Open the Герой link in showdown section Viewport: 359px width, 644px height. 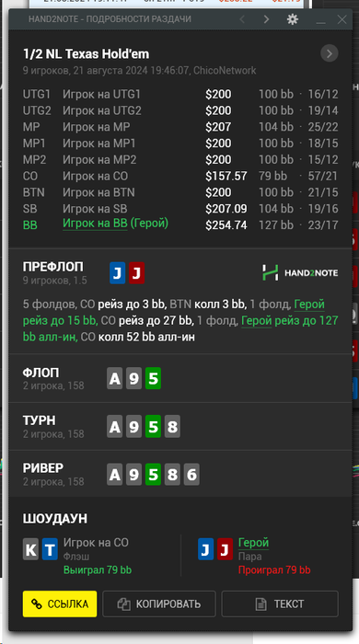click(253, 543)
